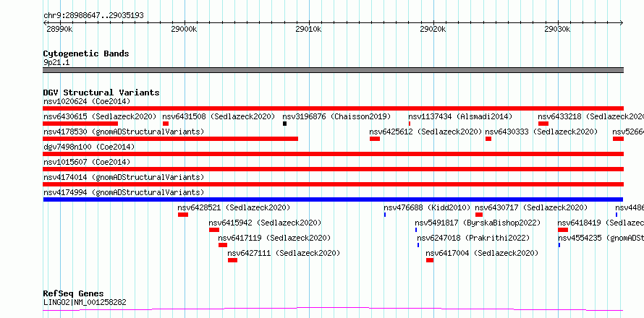Open the nsv4174994 (gnomADStructuralVariants) label

tap(124, 192)
